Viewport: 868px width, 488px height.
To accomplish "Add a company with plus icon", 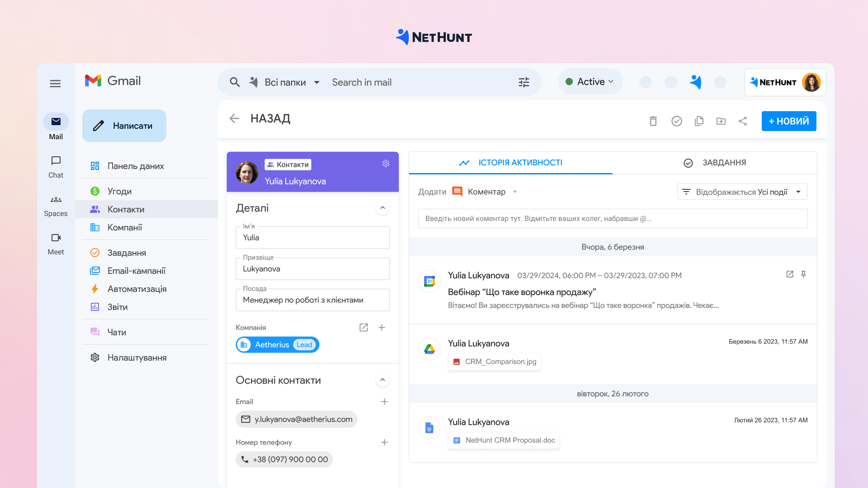I will pyautogui.click(x=382, y=328).
